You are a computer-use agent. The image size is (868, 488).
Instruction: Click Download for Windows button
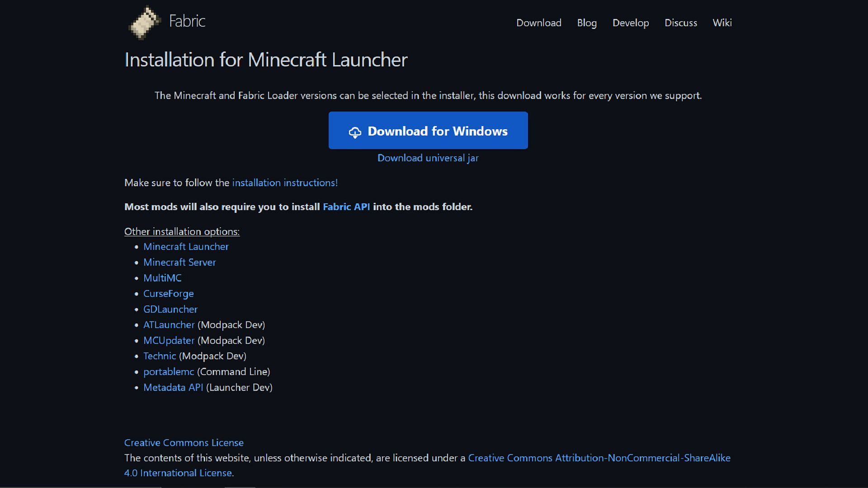[428, 130]
